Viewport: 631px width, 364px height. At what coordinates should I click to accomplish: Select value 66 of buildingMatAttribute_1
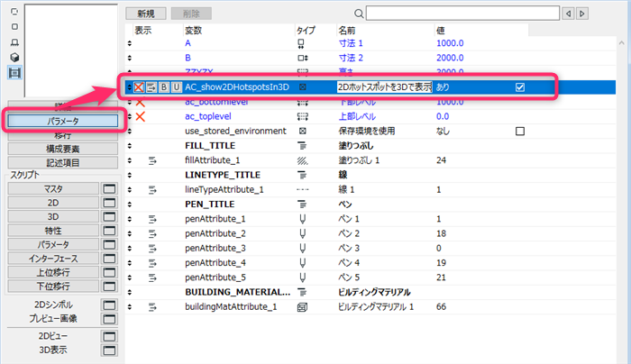coord(441,306)
